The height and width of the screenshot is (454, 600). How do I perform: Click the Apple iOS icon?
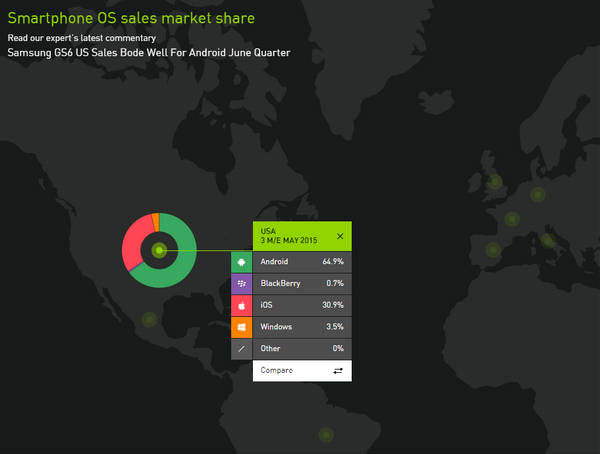pyautogui.click(x=241, y=305)
